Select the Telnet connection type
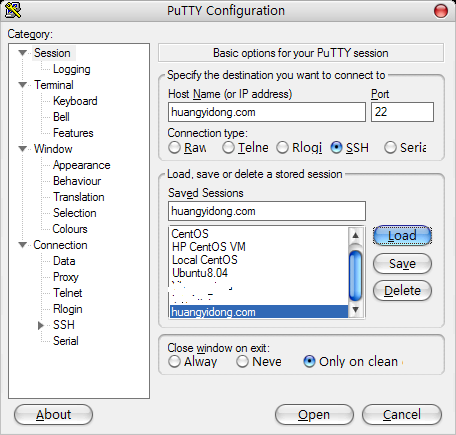 point(228,147)
